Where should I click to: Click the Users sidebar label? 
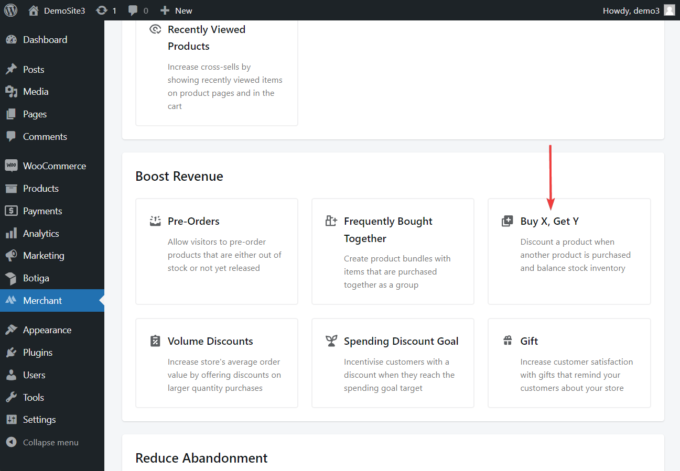pos(34,375)
